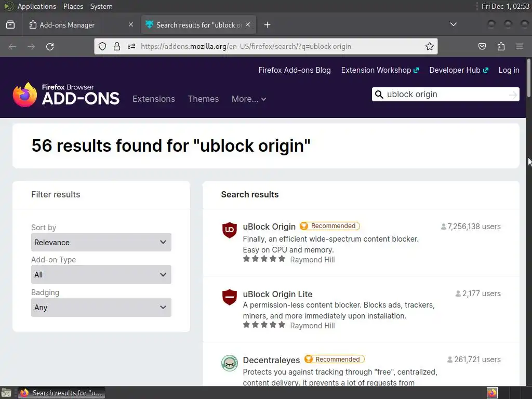Select the Search results tab

198,25
